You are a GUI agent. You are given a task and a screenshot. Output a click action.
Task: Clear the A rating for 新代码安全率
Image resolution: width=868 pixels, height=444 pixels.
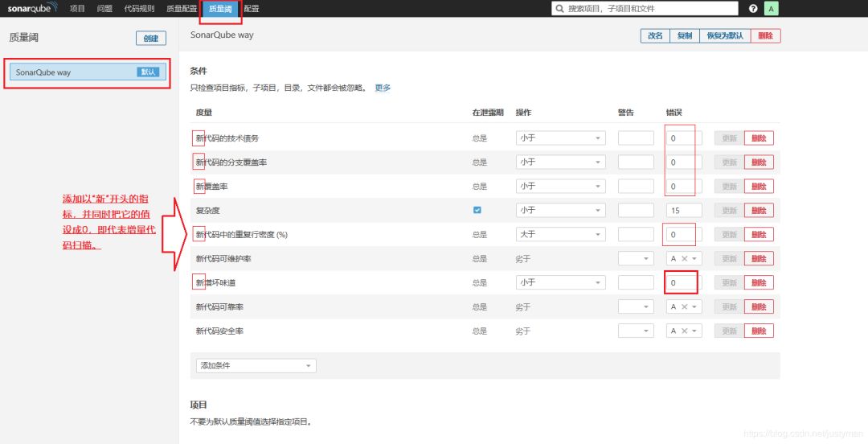[684, 331]
